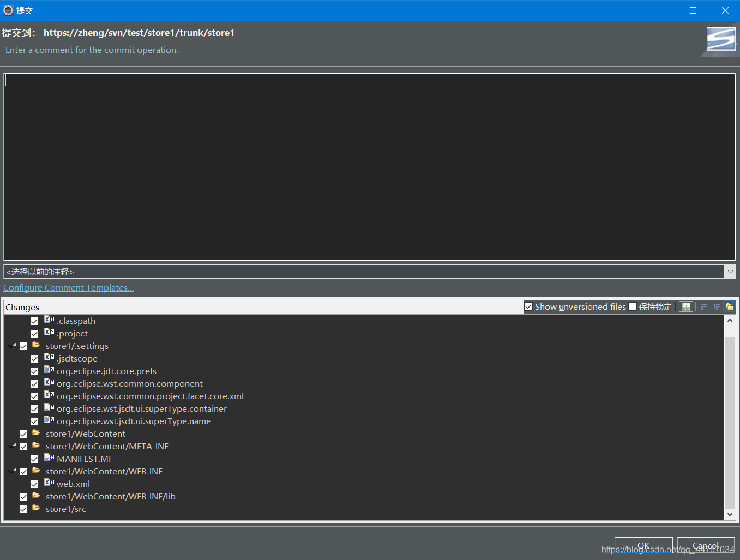Click the store1/WebContent/WEB-INF folder icon

pos(36,471)
